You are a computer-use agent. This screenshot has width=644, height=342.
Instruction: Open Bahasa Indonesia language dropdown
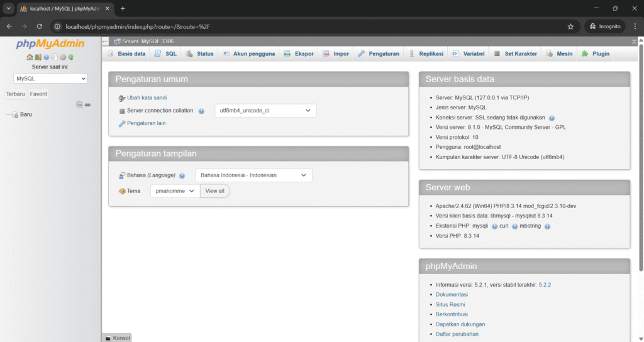click(253, 175)
